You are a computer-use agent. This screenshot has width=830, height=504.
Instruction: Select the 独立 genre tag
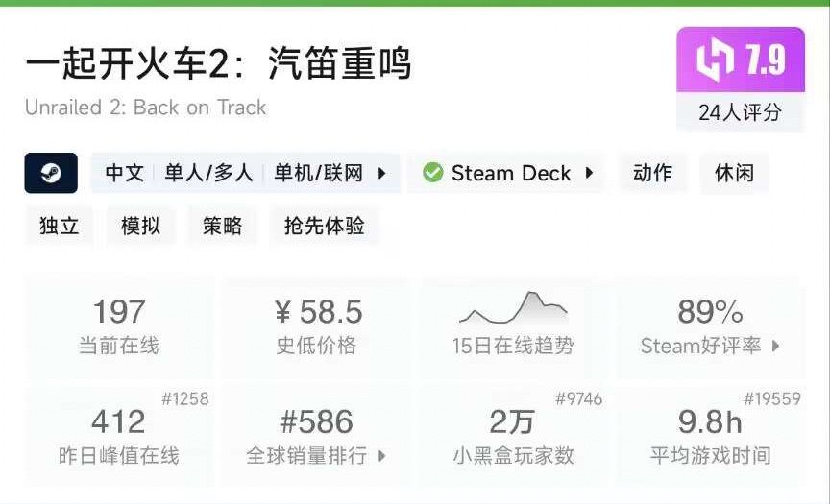click(x=59, y=227)
